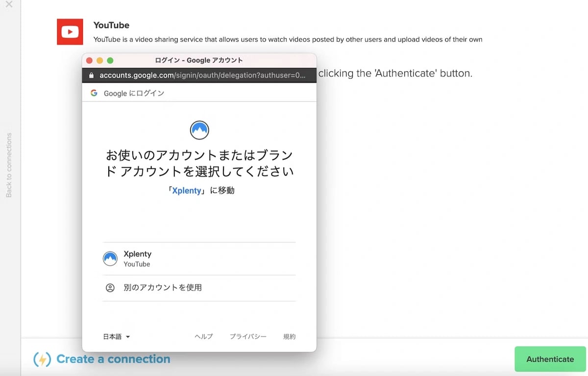Choose 別のアカウントを使用 option
The image size is (588, 376).
point(199,288)
